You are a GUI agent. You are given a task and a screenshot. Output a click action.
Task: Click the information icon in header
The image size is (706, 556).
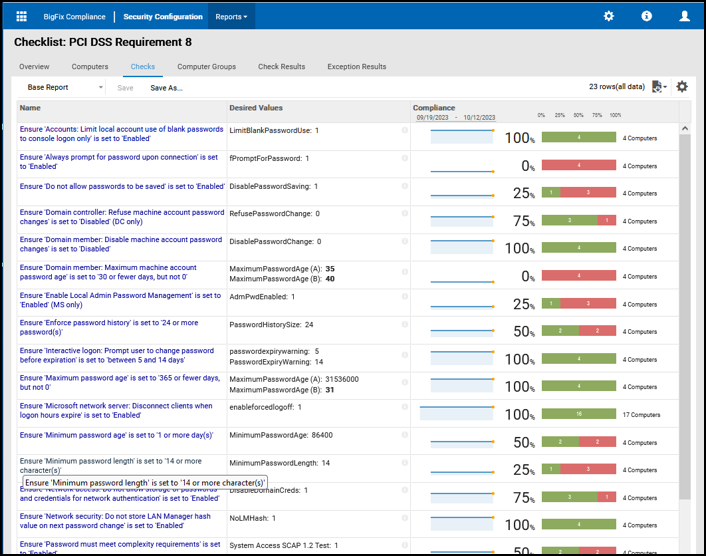pos(647,17)
